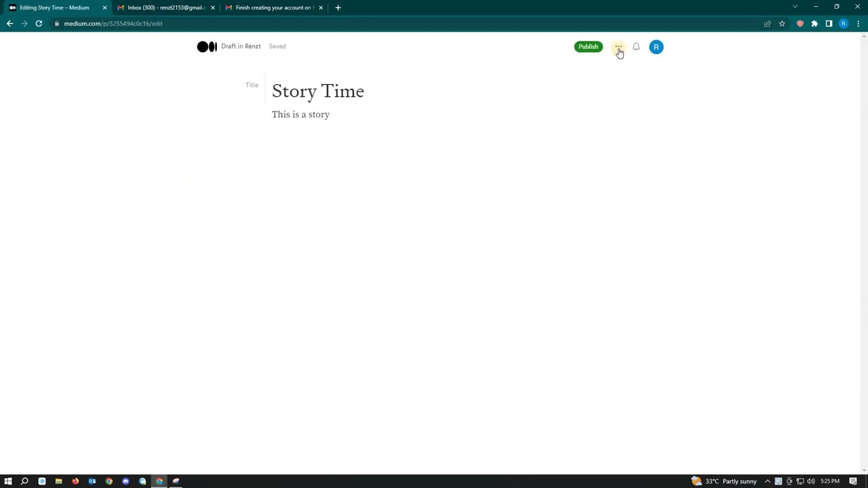This screenshot has height=488, width=868.
Task: Click the Story Time title heading
Action: 317,91
